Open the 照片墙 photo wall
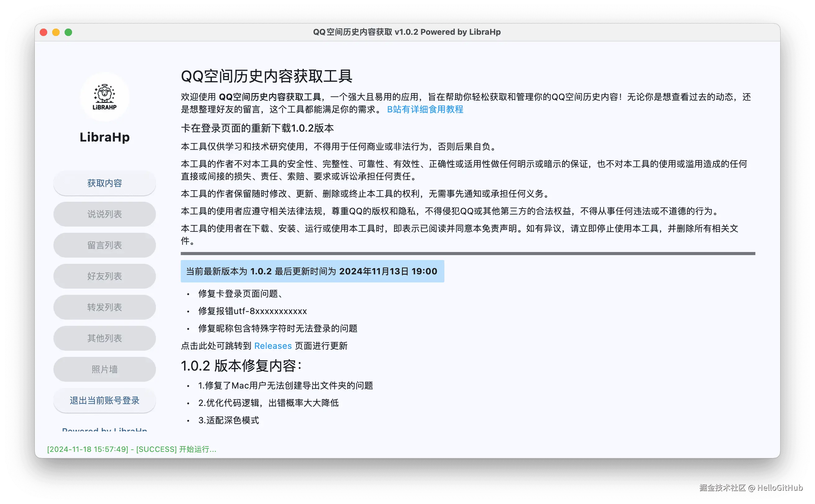This screenshot has height=504, width=815. (104, 369)
